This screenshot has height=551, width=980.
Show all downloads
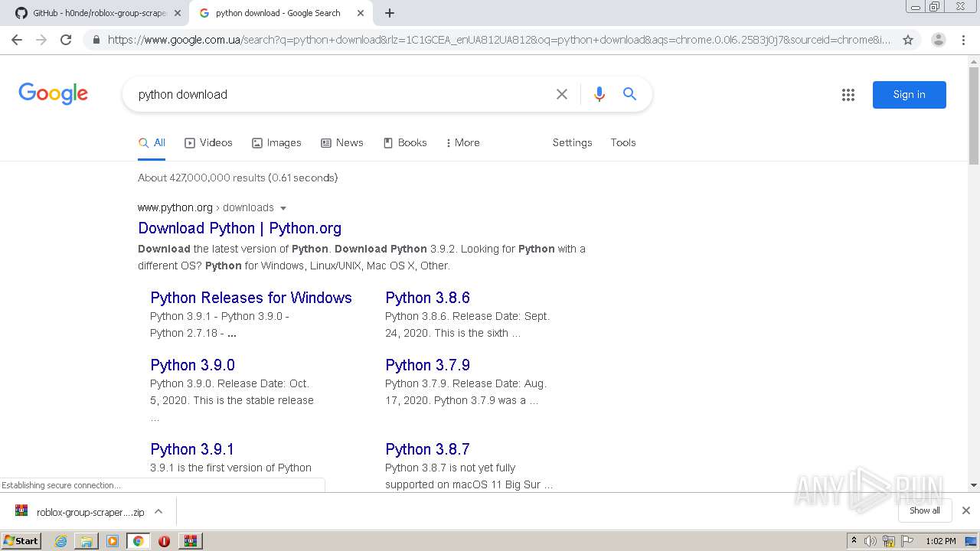click(924, 510)
